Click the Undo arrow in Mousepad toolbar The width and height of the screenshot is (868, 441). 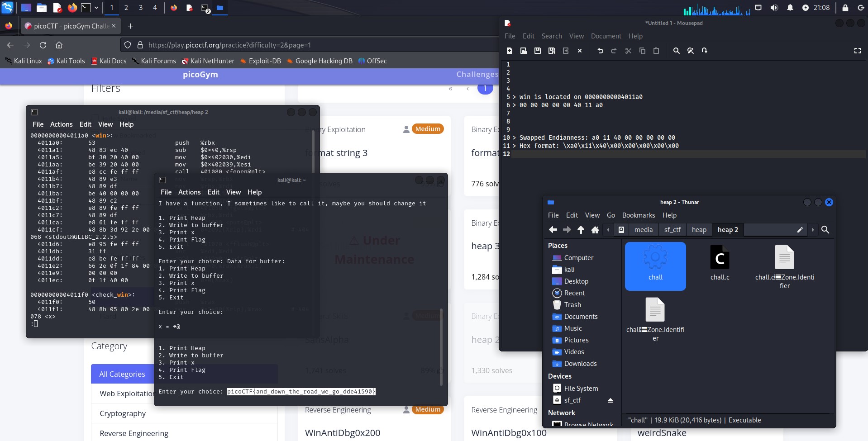(600, 51)
